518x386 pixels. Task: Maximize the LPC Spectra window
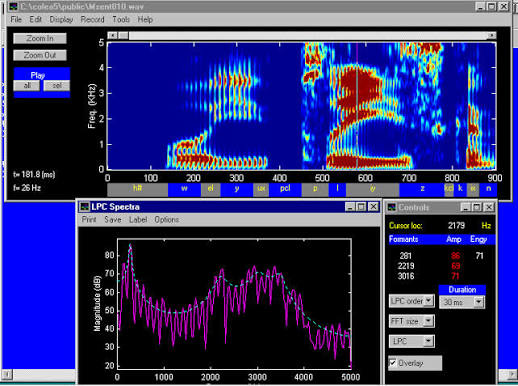(x=361, y=207)
